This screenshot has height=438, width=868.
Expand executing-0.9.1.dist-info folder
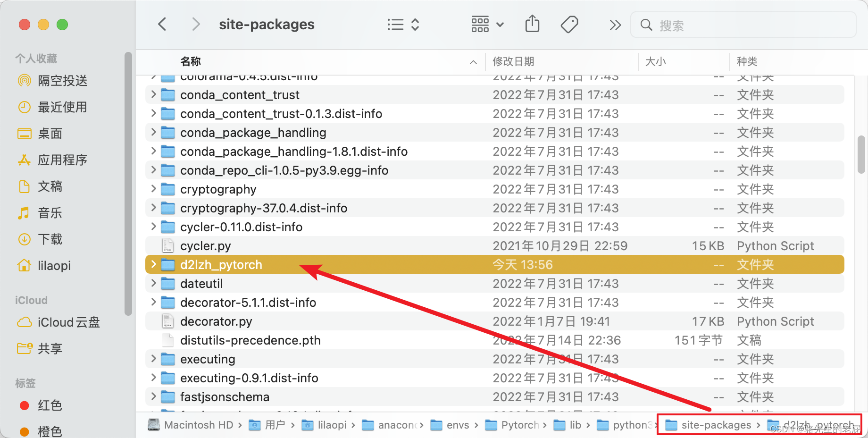(x=153, y=378)
